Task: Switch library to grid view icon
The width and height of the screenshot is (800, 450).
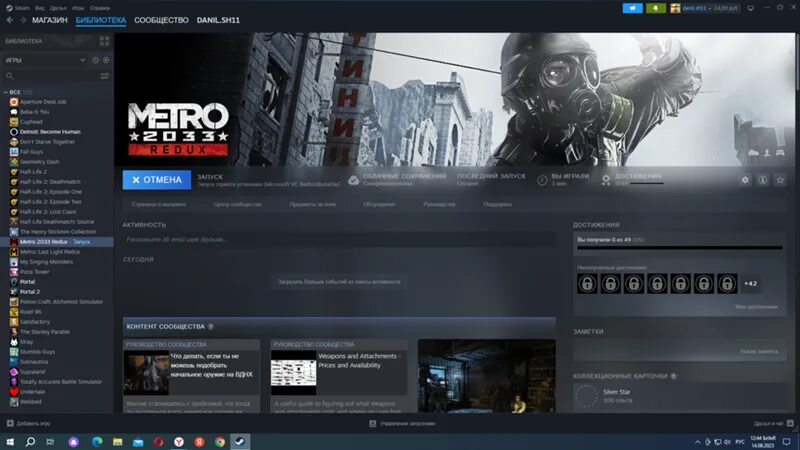Action: pos(104,41)
